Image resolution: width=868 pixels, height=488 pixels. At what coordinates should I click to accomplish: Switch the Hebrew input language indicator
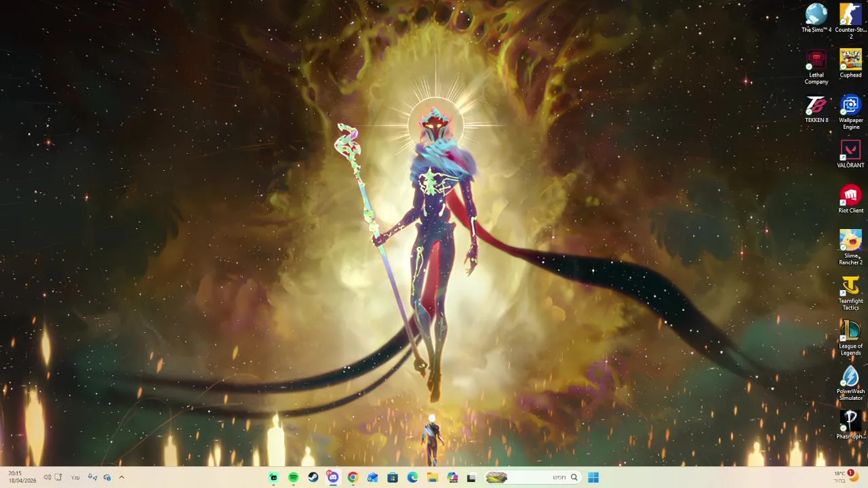click(75, 477)
